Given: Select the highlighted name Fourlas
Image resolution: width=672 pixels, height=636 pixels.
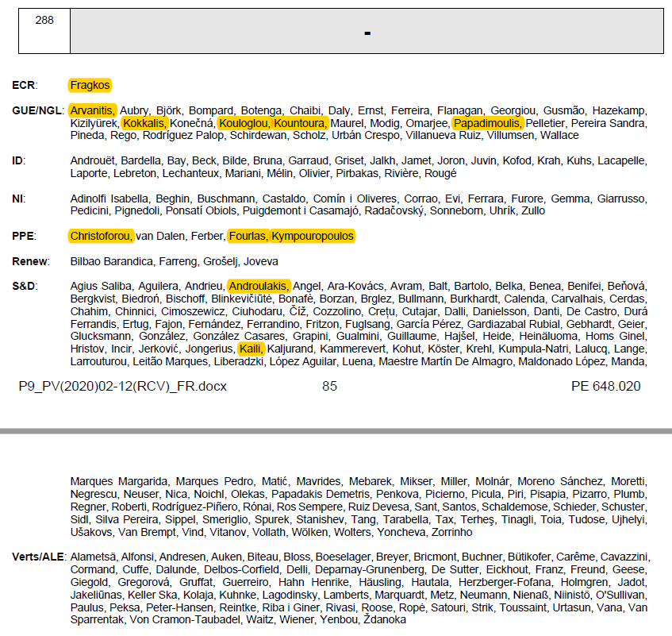Looking at the screenshot, I should click(x=248, y=236).
